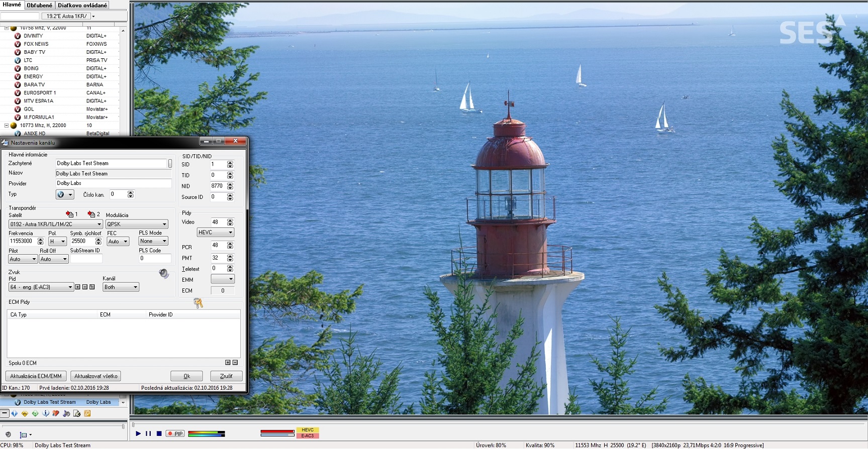The height and width of the screenshot is (449, 868).
Task: Click the Video pid 48 stepper
Action: point(230,222)
